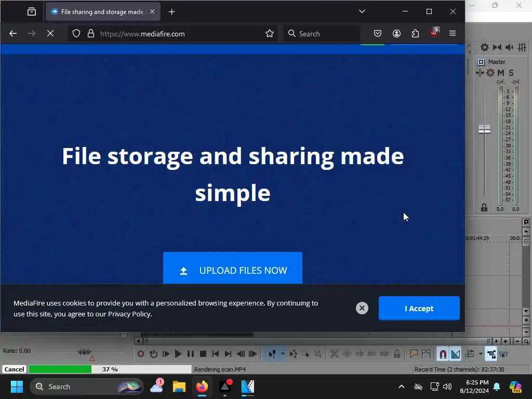Open a new Firefox tab
532x399 pixels.
point(171,12)
